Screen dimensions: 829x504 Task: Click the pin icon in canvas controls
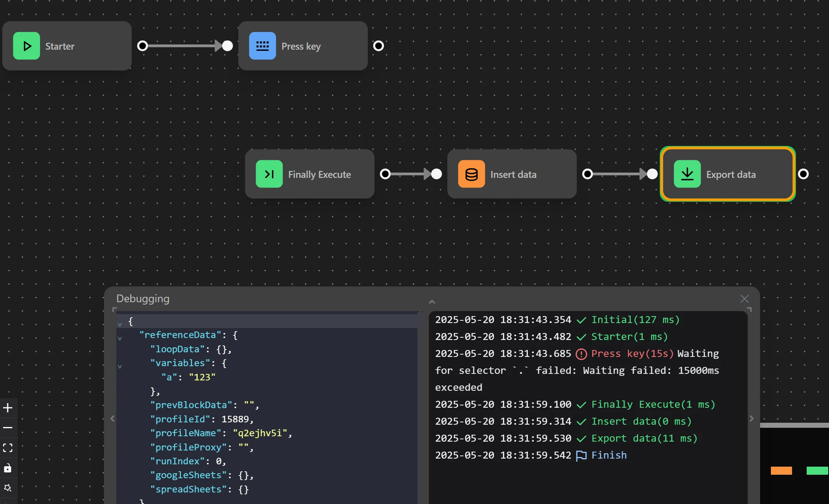8,488
